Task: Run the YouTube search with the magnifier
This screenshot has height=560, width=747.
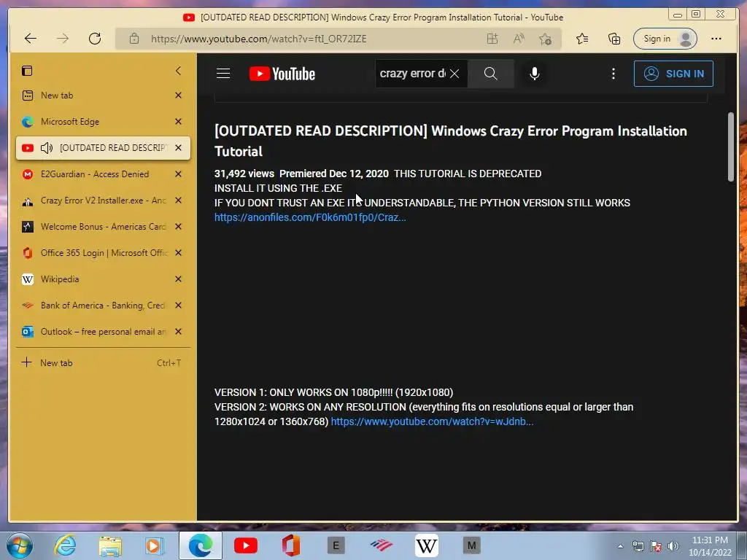Action: (491, 74)
